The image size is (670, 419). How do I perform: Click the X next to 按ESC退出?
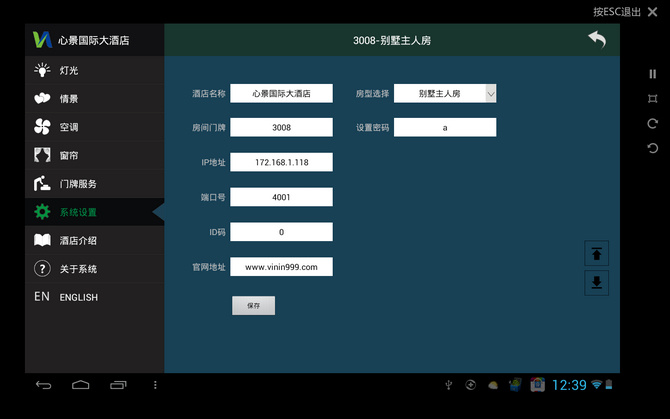pos(652,12)
